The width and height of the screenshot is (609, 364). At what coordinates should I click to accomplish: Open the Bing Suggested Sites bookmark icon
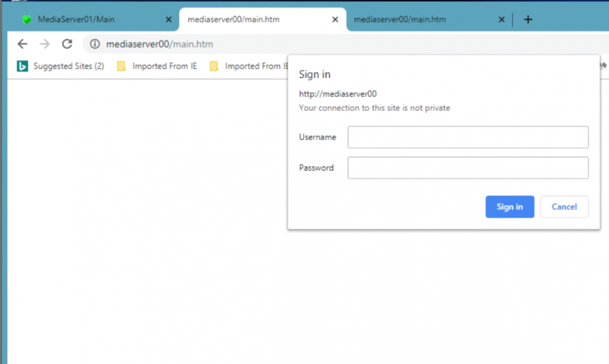22,66
